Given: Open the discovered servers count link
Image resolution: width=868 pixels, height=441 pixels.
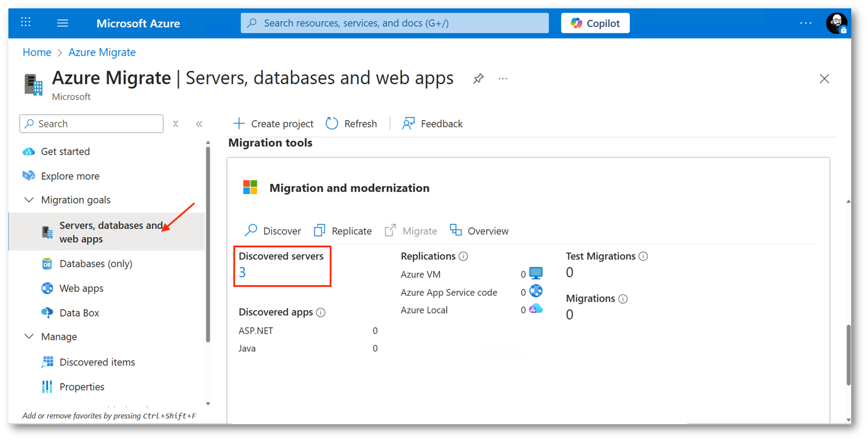Looking at the screenshot, I should (242, 272).
